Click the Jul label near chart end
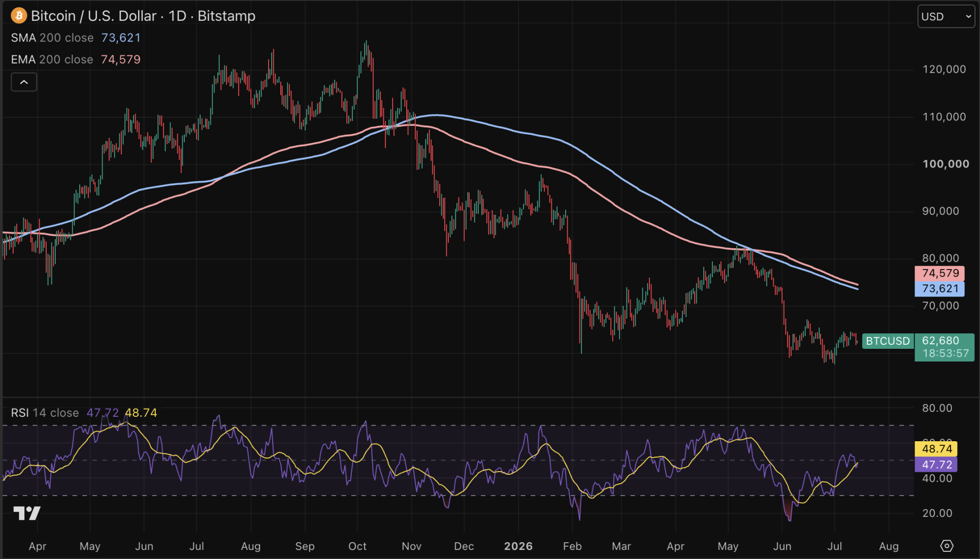This screenshot has width=980, height=559. click(x=834, y=546)
